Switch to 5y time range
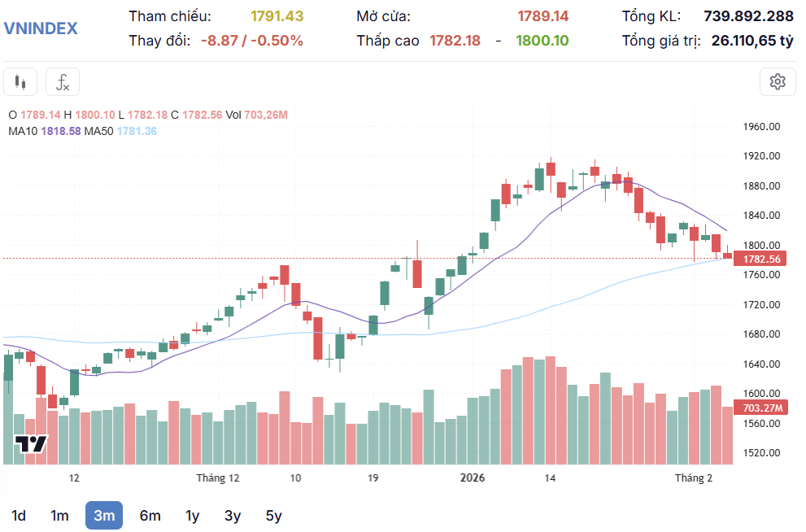The image size is (806, 532). pyautogui.click(x=273, y=516)
